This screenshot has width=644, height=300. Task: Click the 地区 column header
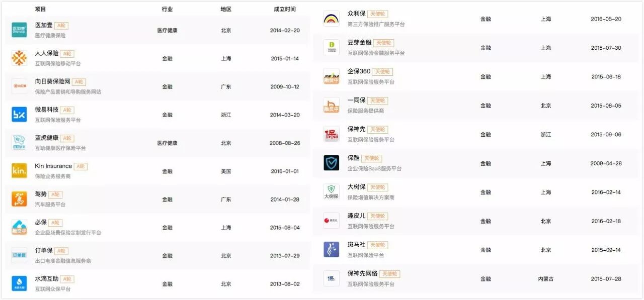pos(226,9)
